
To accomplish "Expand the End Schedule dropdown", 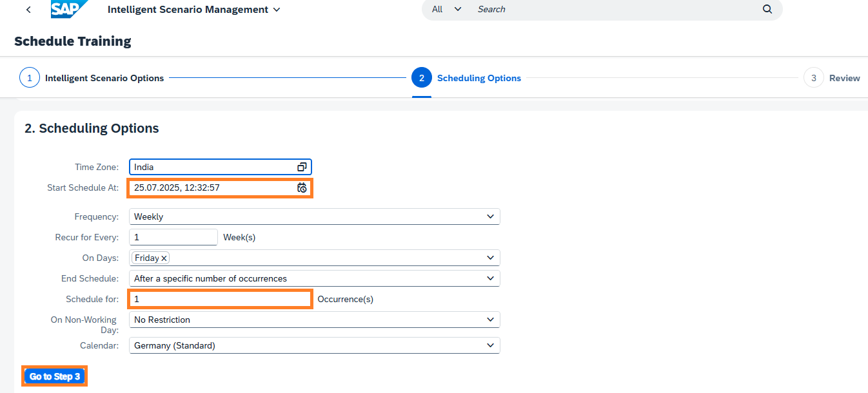I will (491, 279).
